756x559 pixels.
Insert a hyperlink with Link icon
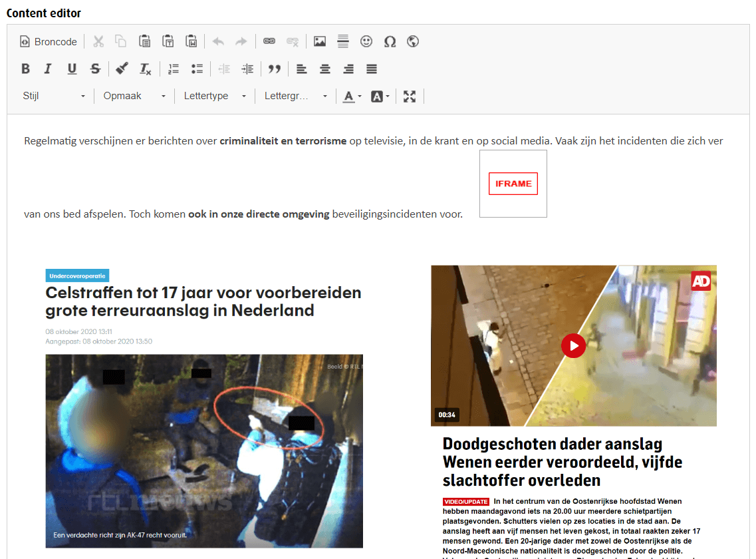coord(269,41)
